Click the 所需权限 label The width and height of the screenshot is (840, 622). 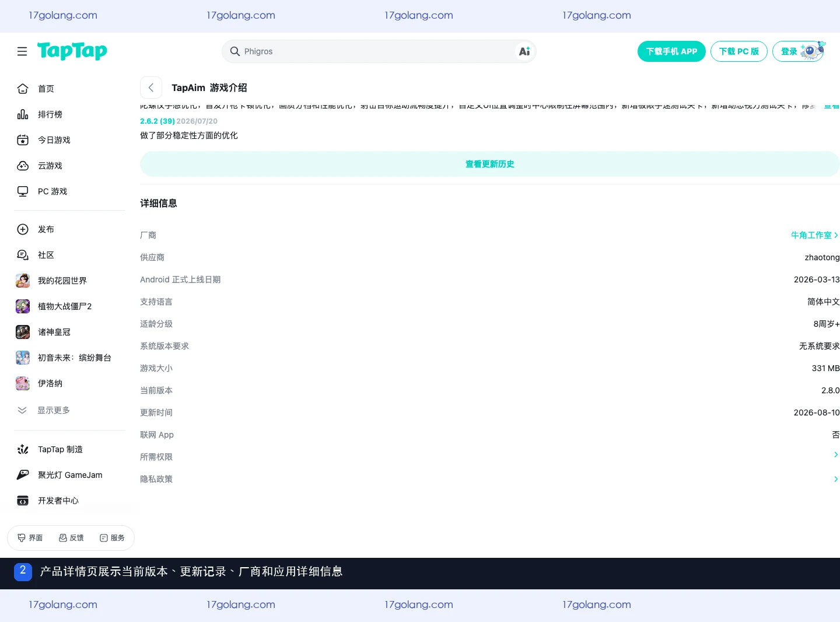click(156, 457)
